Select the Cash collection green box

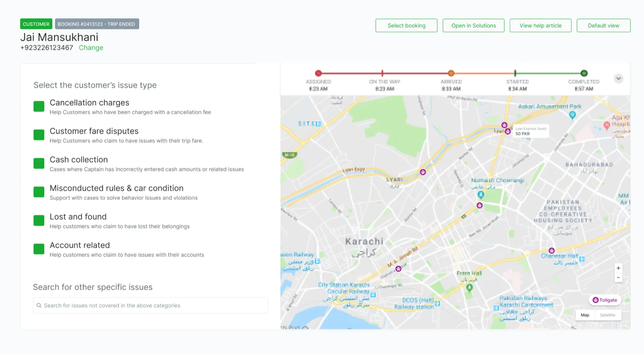click(x=39, y=163)
